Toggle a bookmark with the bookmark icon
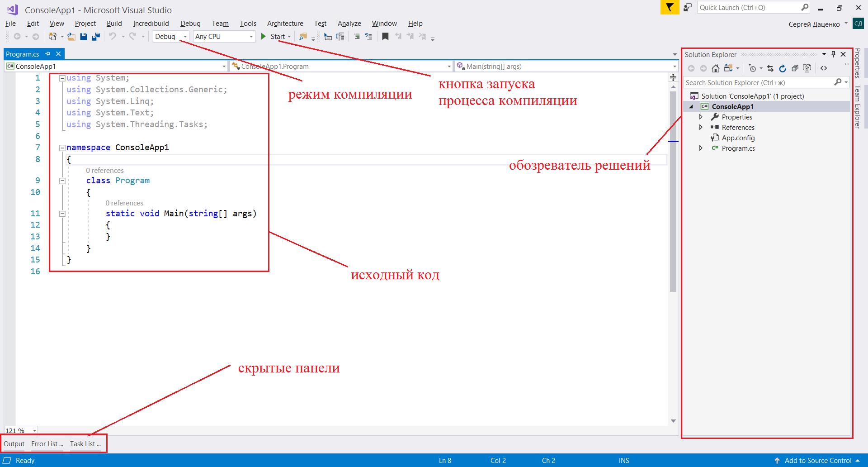The image size is (868, 467). click(x=385, y=37)
